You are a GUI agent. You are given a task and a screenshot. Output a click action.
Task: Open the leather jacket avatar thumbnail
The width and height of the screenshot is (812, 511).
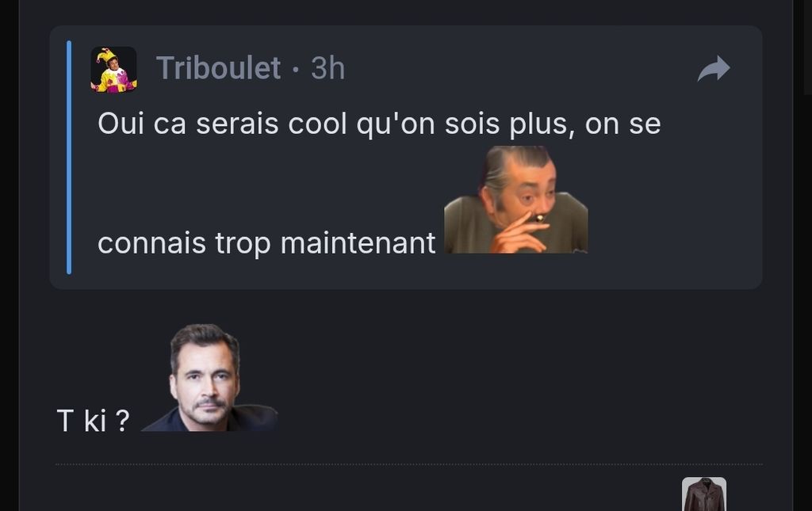coord(704,494)
